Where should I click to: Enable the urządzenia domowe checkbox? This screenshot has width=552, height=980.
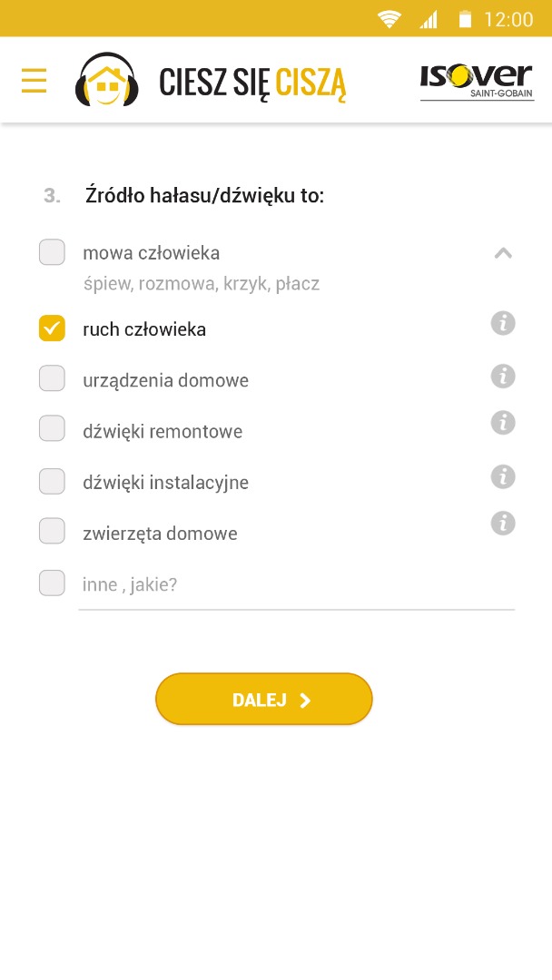coord(52,379)
